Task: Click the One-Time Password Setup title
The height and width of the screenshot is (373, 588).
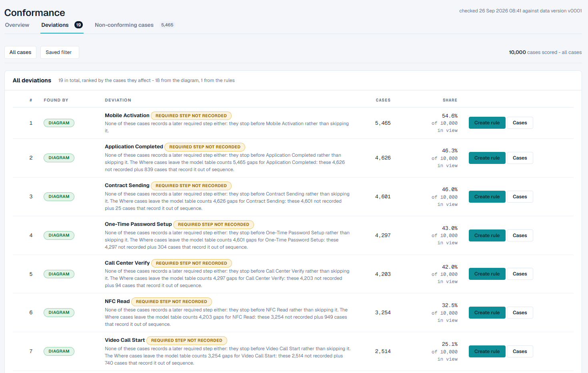Action: (x=138, y=224)
